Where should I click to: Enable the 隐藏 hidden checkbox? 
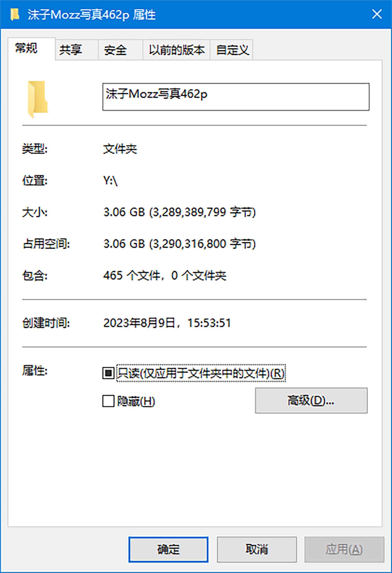pos(108,401)
